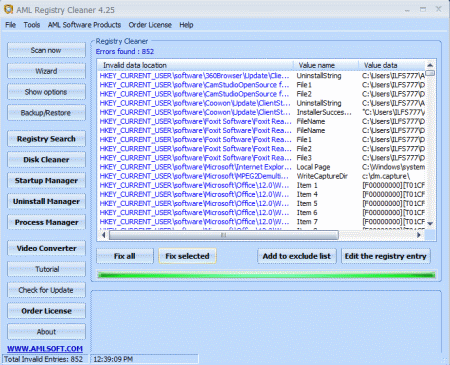Open the Disk Cleaner tool
Image resolution: width=450 pixels, height=365 pixels.
click(x=46, y=160)
